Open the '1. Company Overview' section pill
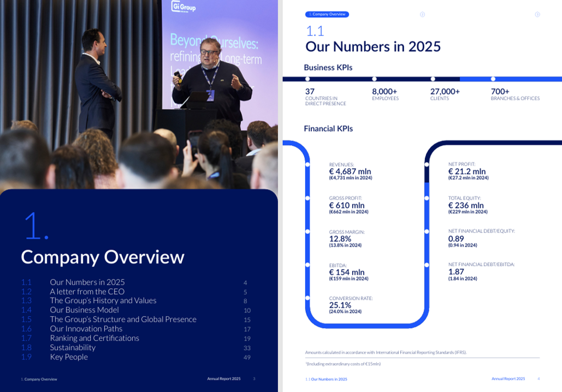This screenshot has width=562, height=392. [x=327, y=14]
